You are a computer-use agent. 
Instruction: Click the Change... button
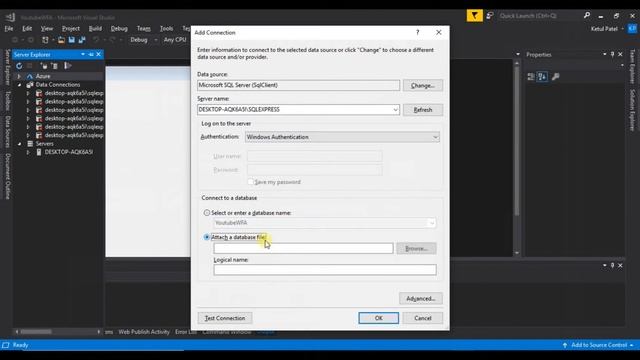(x=422, y=85)
